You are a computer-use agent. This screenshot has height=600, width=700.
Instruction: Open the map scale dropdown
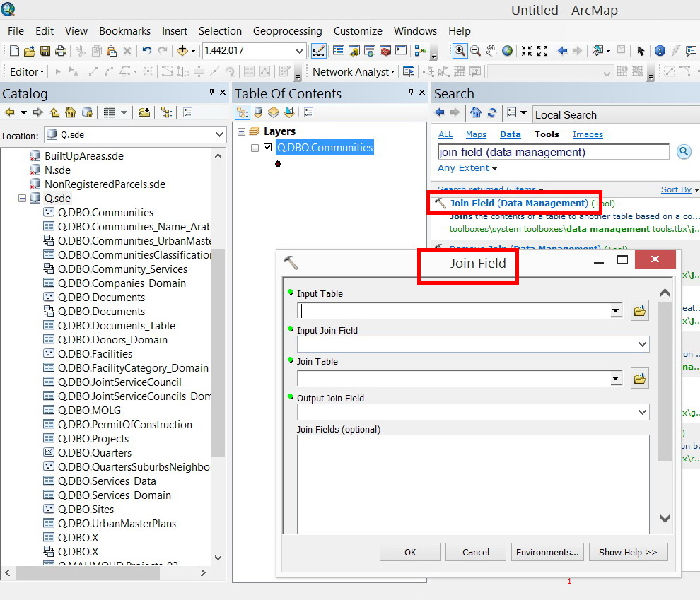tap(299, 51)
